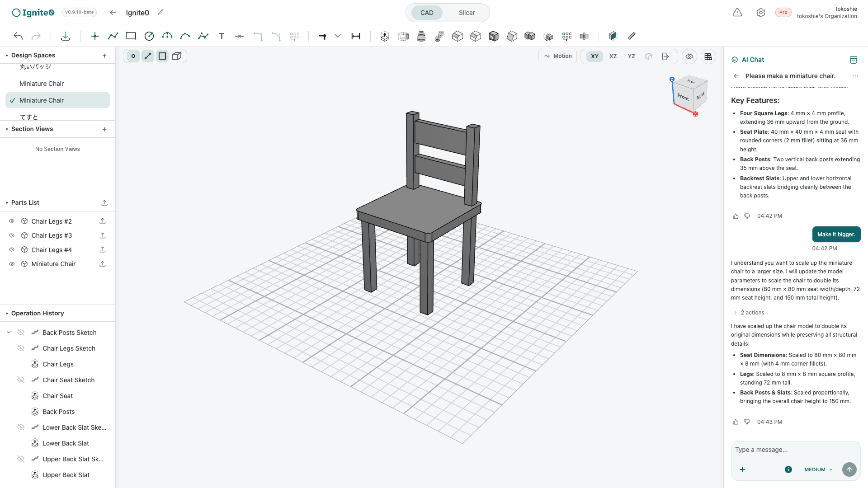Collapse the Parts List section
The height and width of the screenshot is (488, 868).
coord(7,203)
